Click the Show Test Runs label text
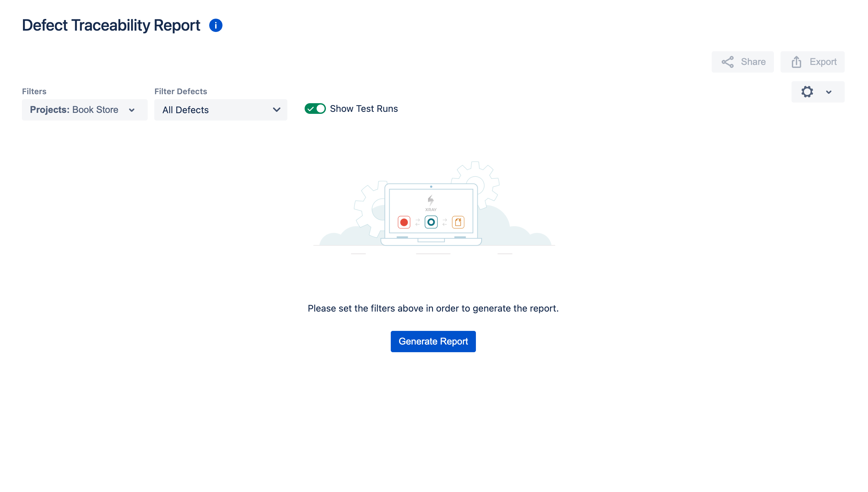The height and width of the screenshot is (492, 868). tap(364, 109)
